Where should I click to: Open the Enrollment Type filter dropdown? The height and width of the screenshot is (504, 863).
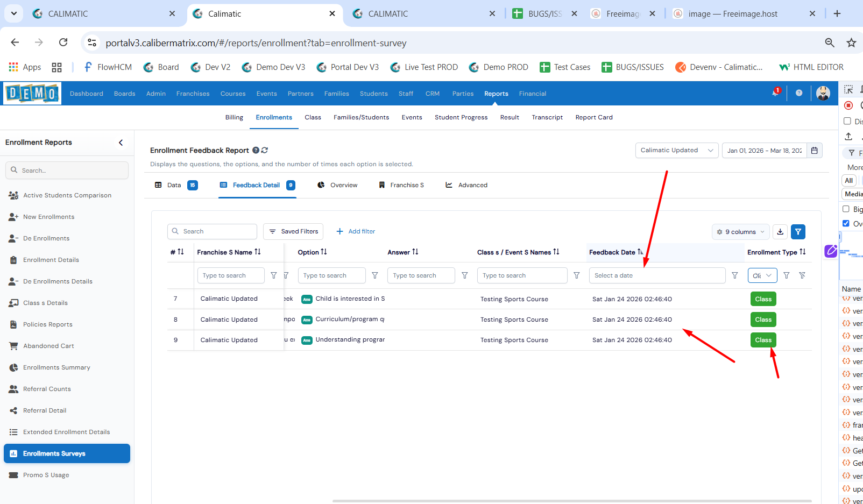(762, 275)
